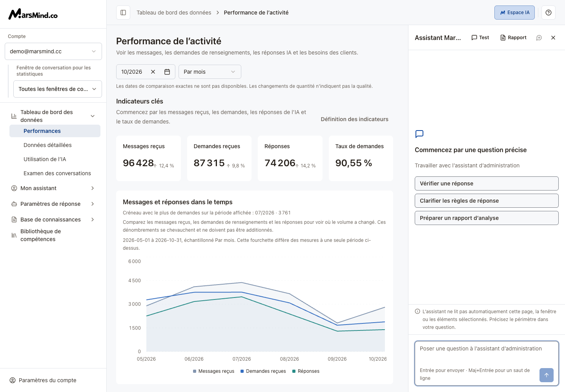Viewport: 565px width, 392px height.
Task: Close the Assistant panel
Action: 553,38
